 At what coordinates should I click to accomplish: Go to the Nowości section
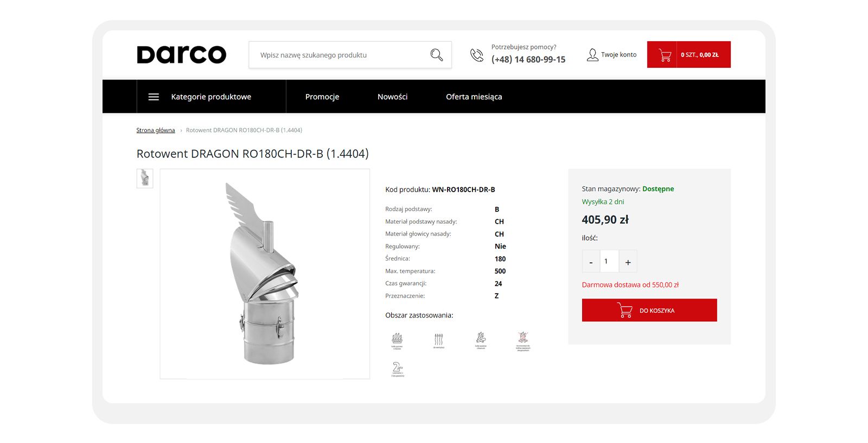pyautogui.click(x=392, y=97)
